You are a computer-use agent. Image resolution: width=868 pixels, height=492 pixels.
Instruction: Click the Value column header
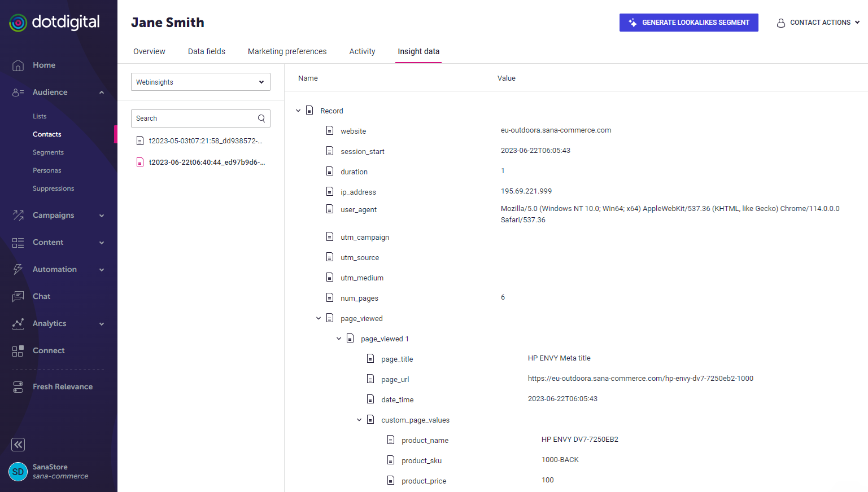coord(506,78)
